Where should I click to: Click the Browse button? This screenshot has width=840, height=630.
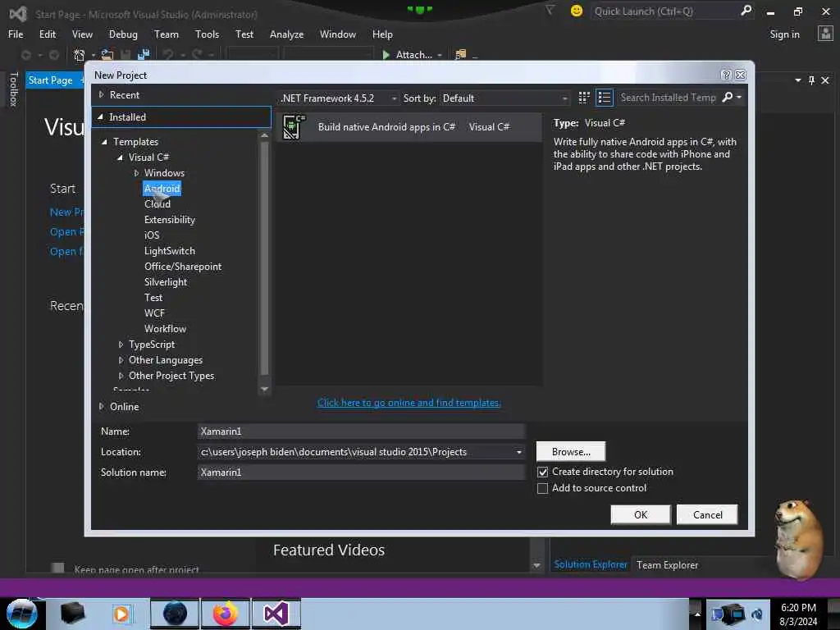tap(571, 452)
